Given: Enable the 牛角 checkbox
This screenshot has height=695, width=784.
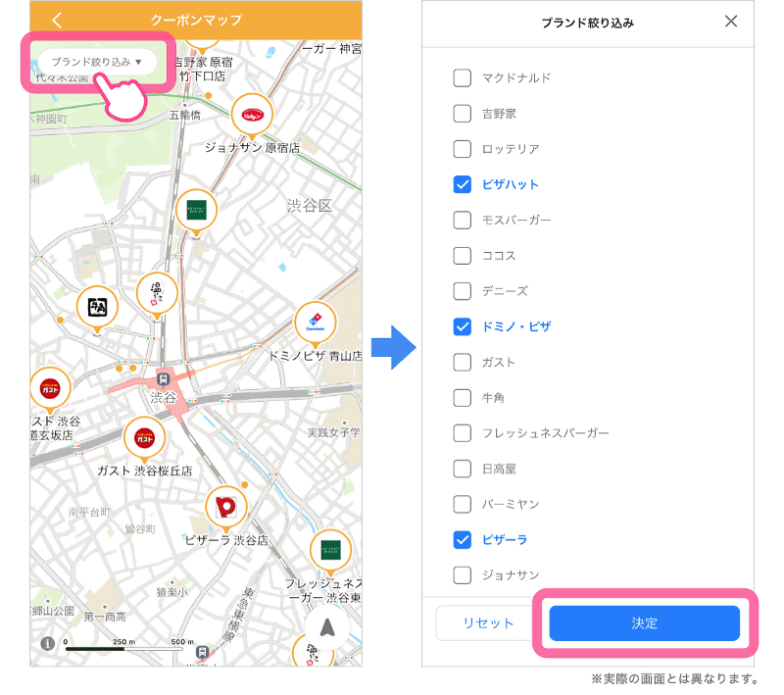Looking at the screenshot, I should coord(462,398).
